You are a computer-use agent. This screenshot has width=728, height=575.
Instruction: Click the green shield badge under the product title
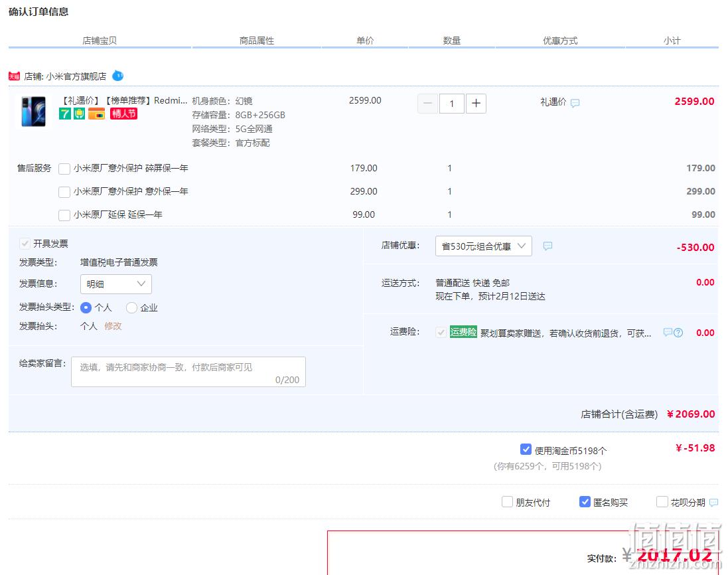[x=80, y=114]
